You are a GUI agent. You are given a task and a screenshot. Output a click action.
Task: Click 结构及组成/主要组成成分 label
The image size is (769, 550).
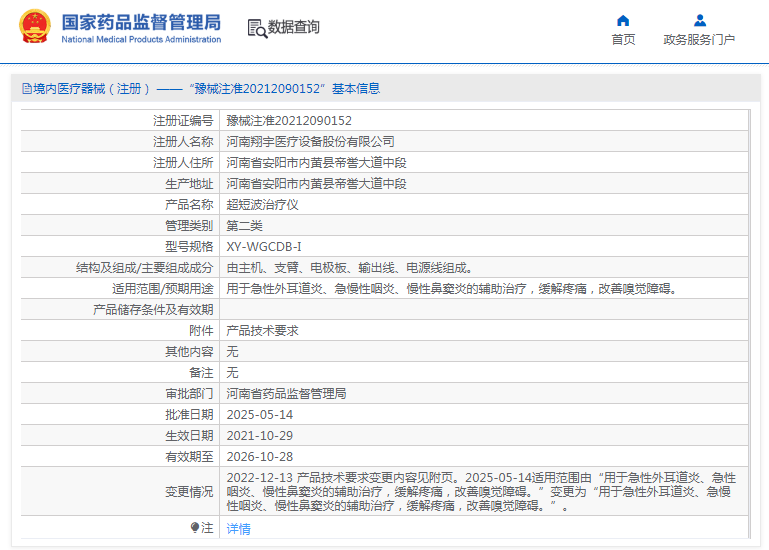pyautogui.click(x=145, y=268)
